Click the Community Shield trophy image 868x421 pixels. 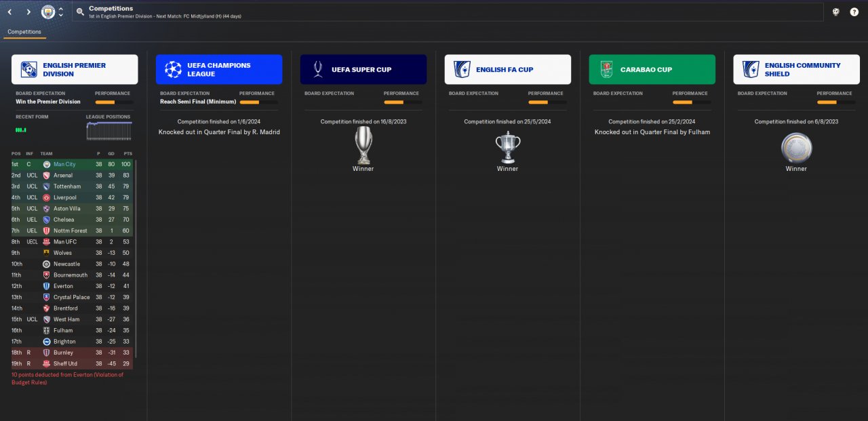click(796, 147)
